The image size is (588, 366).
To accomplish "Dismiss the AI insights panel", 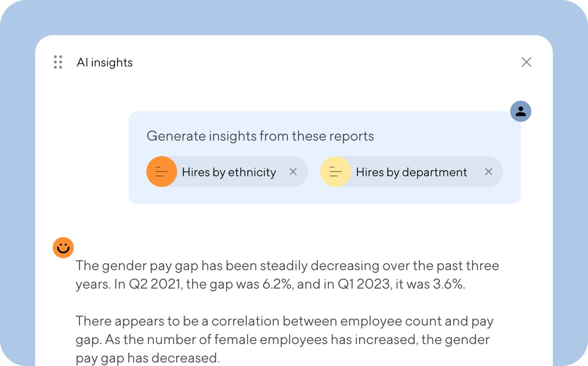I will (526, 62).
